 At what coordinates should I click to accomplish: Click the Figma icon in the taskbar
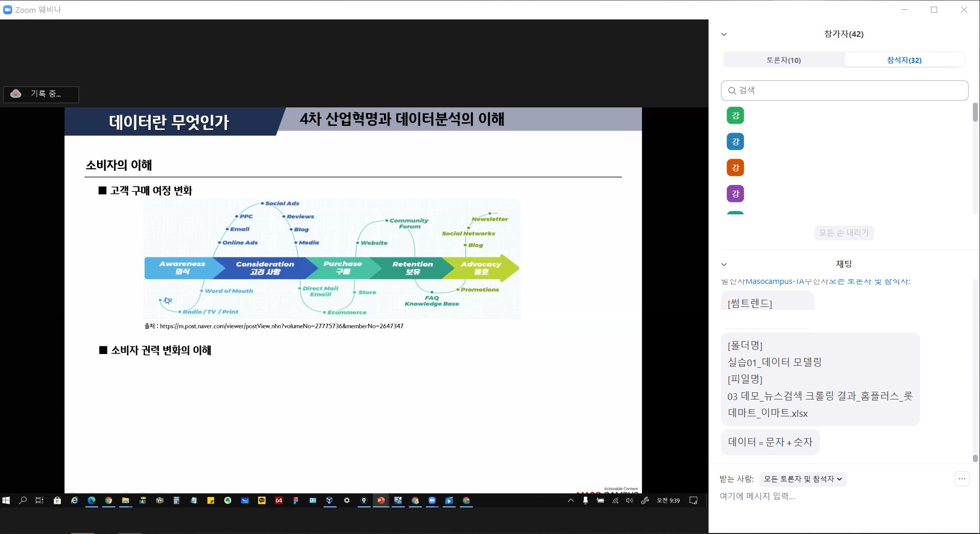pyautogui.click(x=295, y=501)
